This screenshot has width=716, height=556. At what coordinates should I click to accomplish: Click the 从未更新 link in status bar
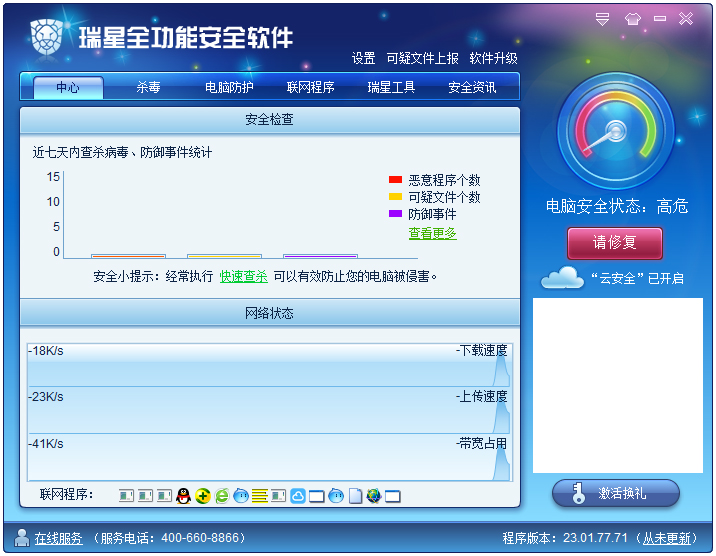[667, 538]
